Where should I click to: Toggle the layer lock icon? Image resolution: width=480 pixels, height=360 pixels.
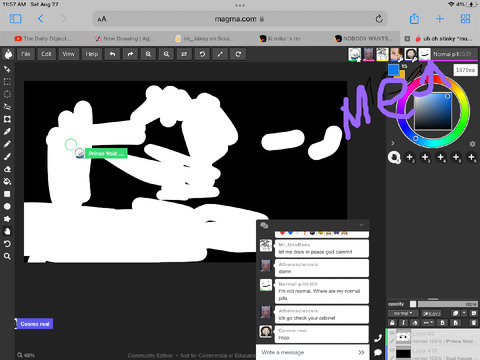click(x=392, y=323)
